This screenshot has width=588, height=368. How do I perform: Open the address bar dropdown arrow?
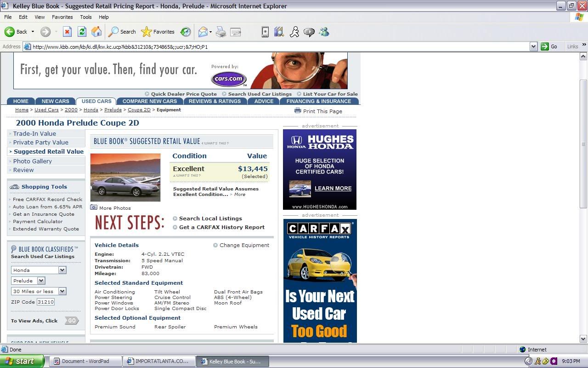point(533,46)
